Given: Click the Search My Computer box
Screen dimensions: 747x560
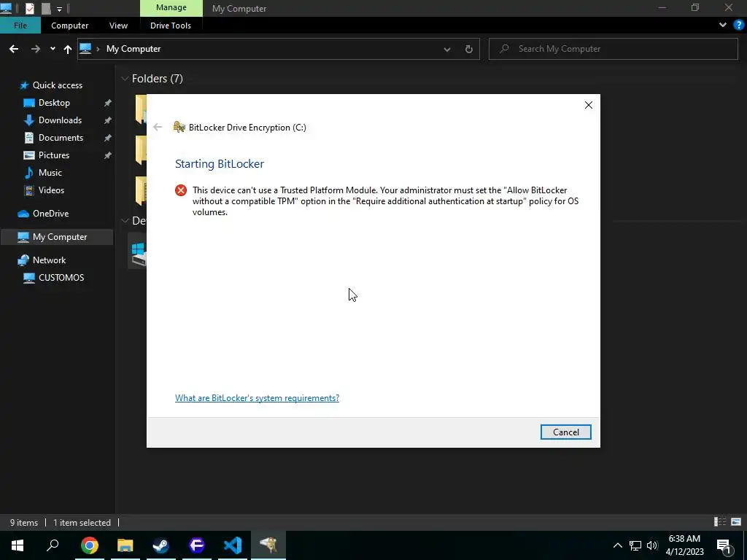Looking at the screenshot, I should pyautogui.click(x=613, y=49).
